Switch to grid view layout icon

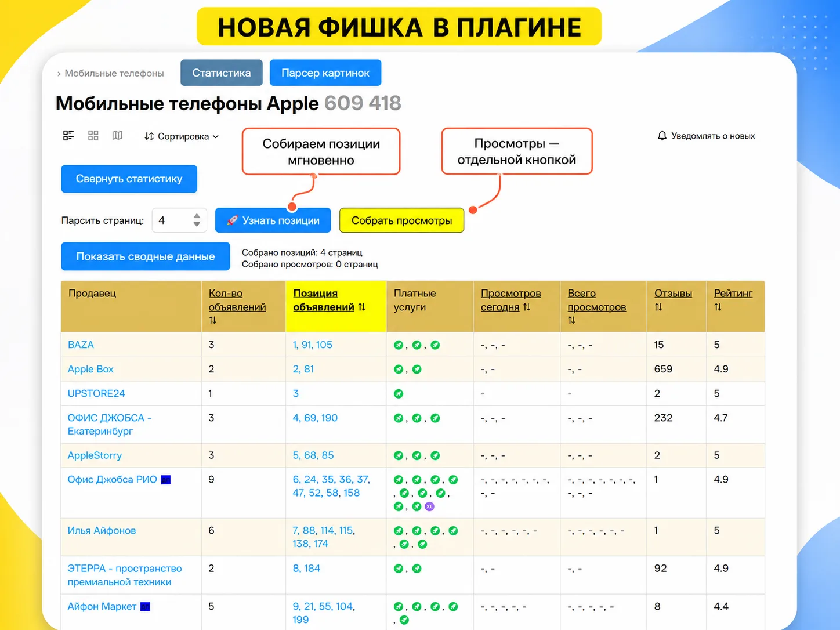tap(93, 135)
